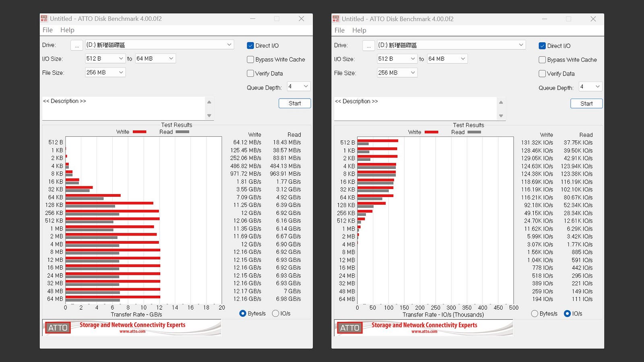Expand the Drive dropdown in left window
This screenshot has height=362, width=644.
click(x=159, y=45)
